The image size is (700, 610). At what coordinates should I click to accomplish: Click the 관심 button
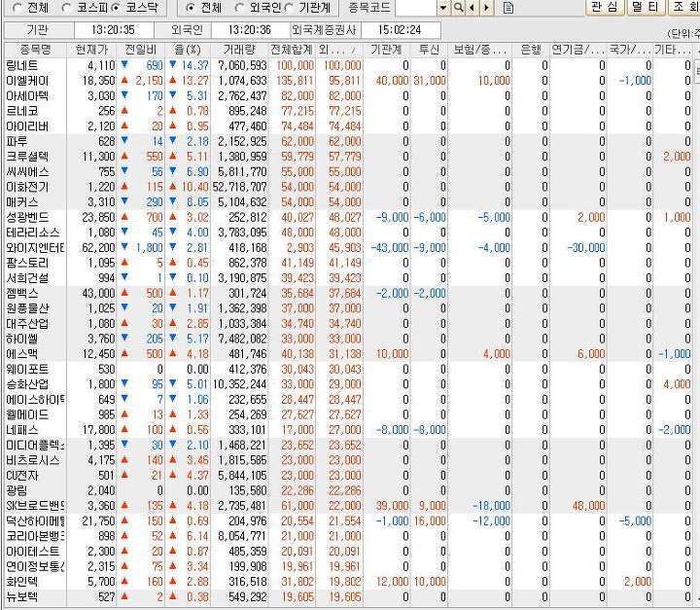coord(604,7)
